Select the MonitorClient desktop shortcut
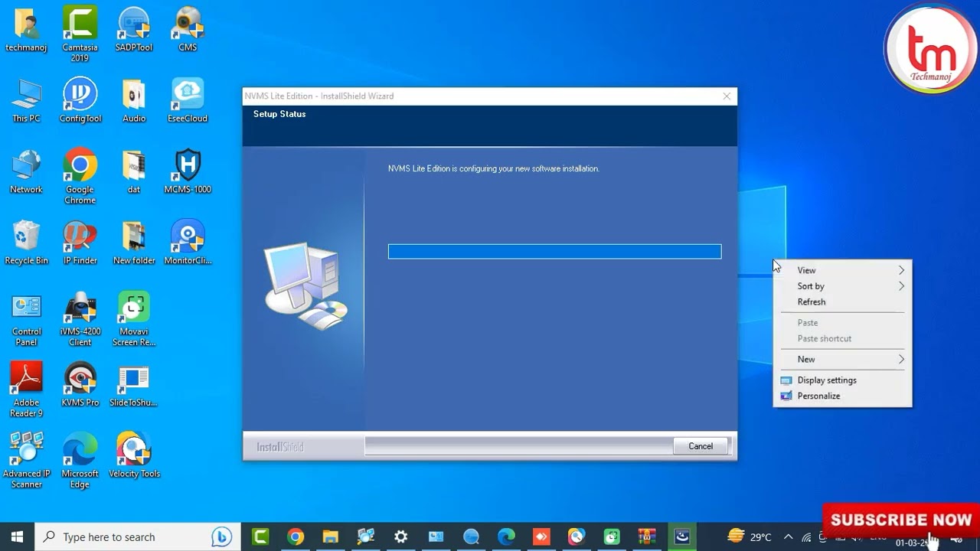This screenshot has height=551, width=980. point(188,243)
